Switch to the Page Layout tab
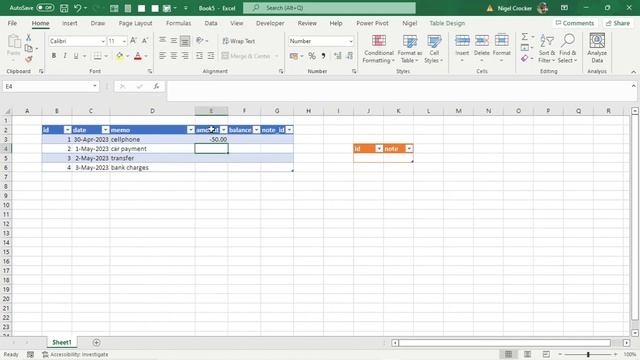Image resolution: width=640 pixels, height=360 pixels. (136, 23)
